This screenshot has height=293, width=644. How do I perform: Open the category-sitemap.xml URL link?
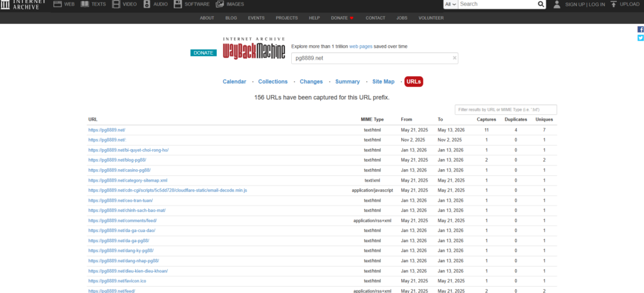[x=128, y=180]
